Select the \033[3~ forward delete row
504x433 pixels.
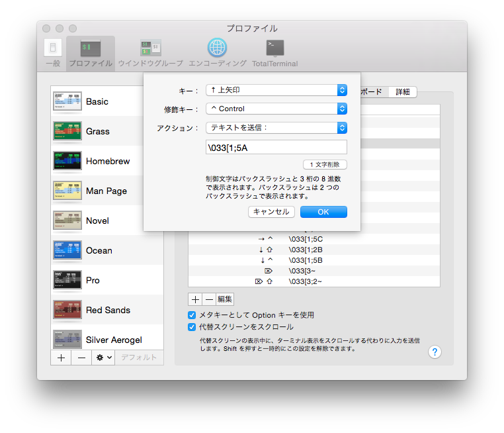(314, 271)
